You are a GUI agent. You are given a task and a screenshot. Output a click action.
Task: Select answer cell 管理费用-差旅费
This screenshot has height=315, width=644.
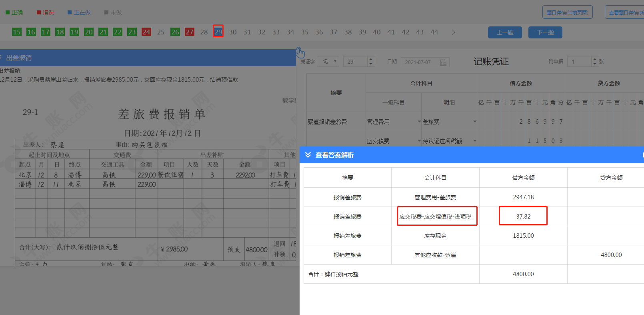[x=435, y=197]
